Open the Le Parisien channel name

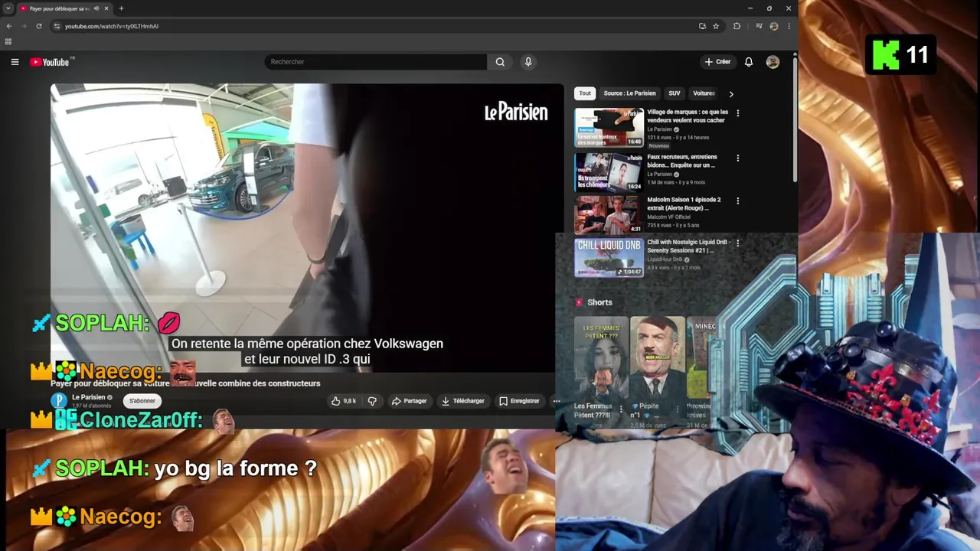pyautogui.click(x=88, y=397)
